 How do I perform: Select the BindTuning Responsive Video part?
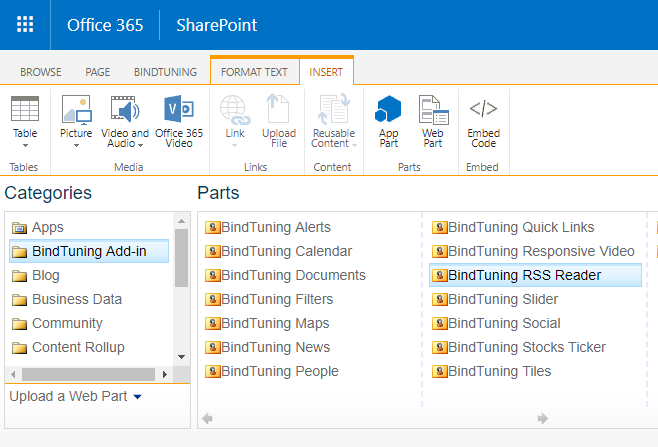[533, 251]
